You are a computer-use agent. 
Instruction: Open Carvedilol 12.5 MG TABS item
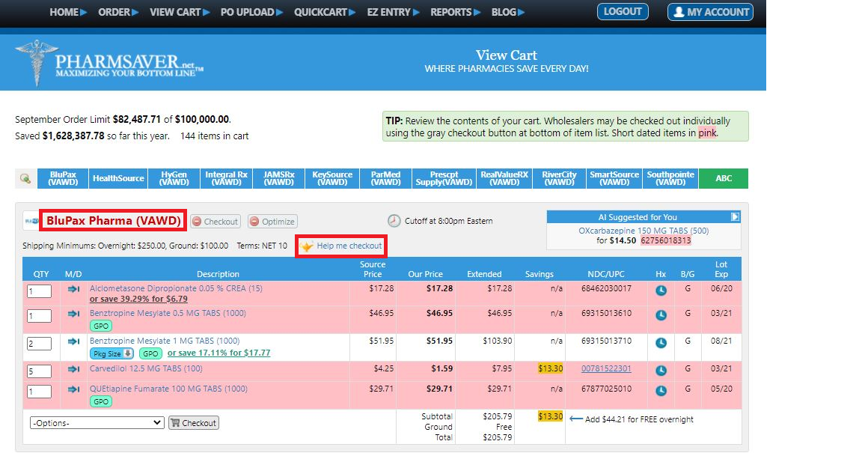[146, 369]
